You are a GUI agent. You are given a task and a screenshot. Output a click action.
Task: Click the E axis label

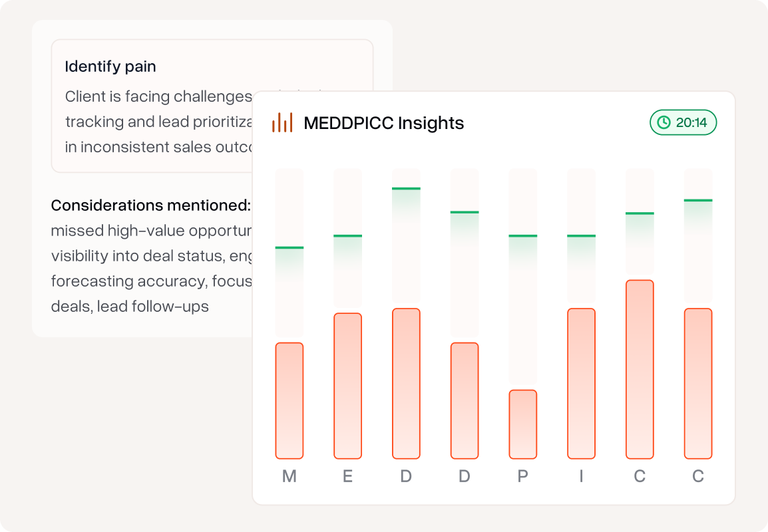pyautogui.click(x=347, y=477)
